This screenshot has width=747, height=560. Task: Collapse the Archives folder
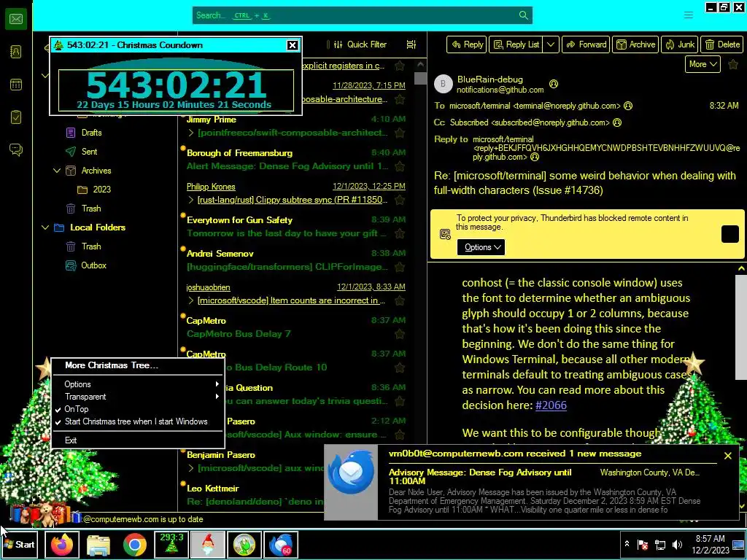(57, 171)
